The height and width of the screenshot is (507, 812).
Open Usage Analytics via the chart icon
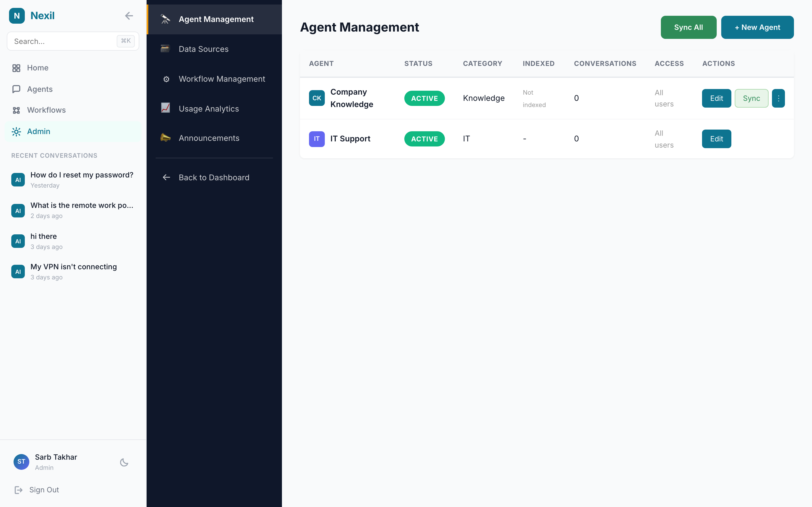(x=166, y=108)
